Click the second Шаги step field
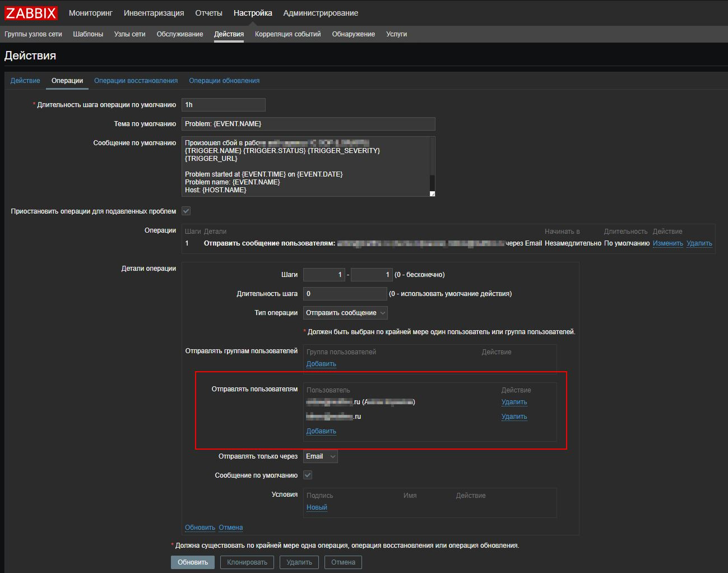 pos(372,275)
